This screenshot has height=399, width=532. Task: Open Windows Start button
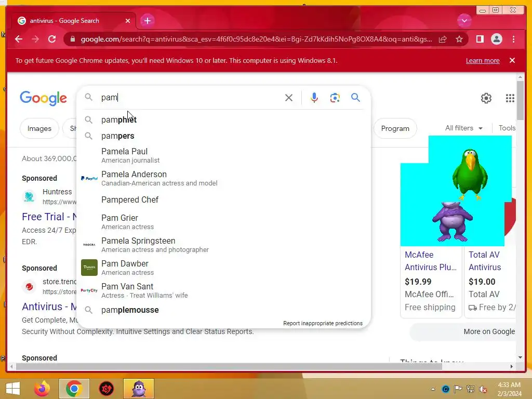tap(13, 389)
